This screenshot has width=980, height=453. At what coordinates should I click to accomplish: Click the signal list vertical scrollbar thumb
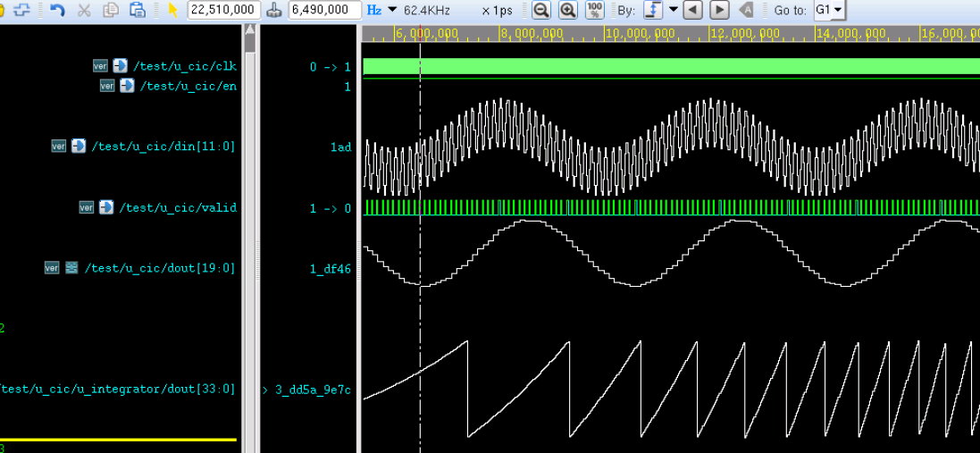[250, 40]
